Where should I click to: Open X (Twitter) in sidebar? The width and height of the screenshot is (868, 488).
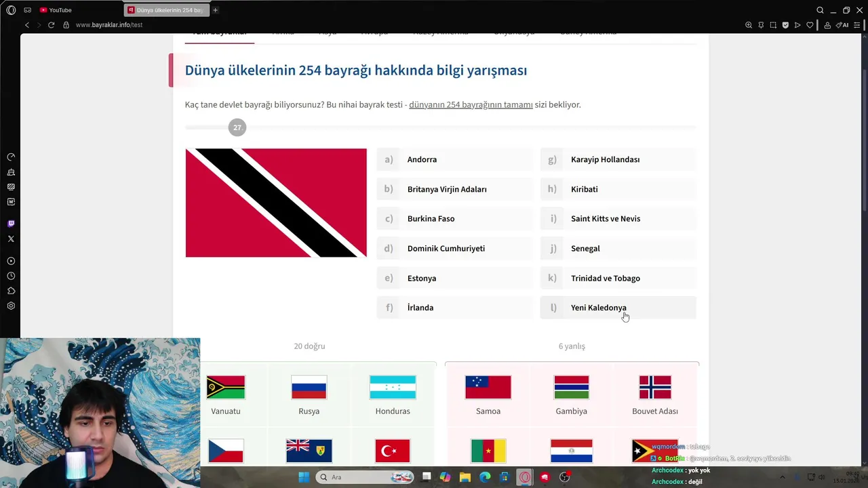11,239
